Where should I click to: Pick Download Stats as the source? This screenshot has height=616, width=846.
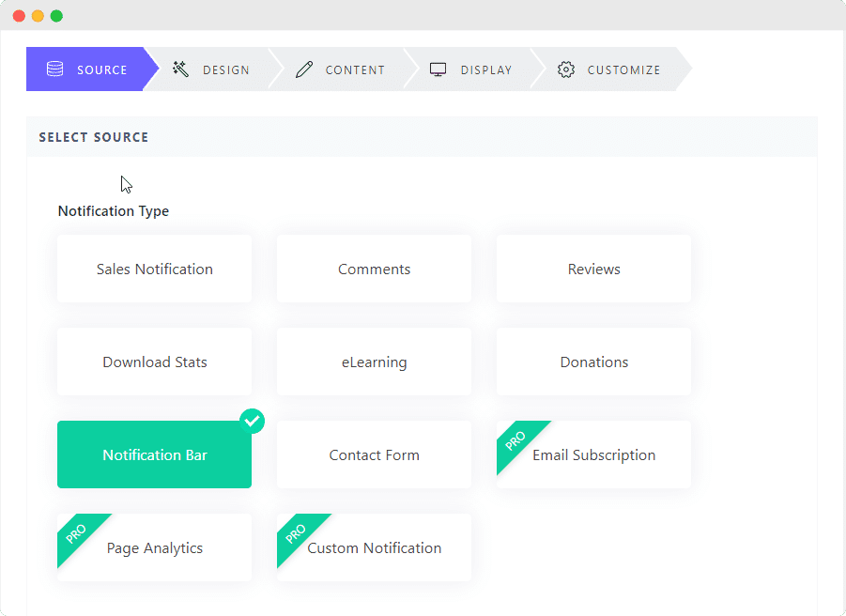[154, 362]
